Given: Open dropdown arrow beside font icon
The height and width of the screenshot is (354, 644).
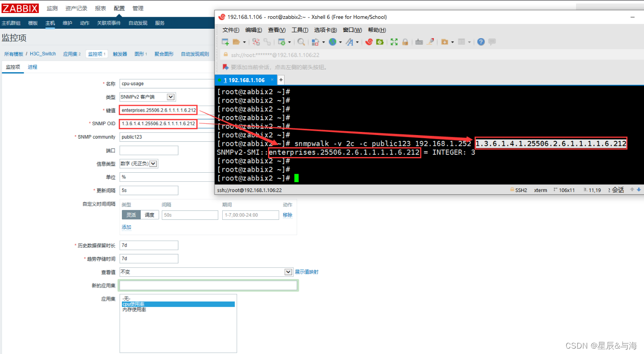Looking at the screenshot, I should 357,42.
